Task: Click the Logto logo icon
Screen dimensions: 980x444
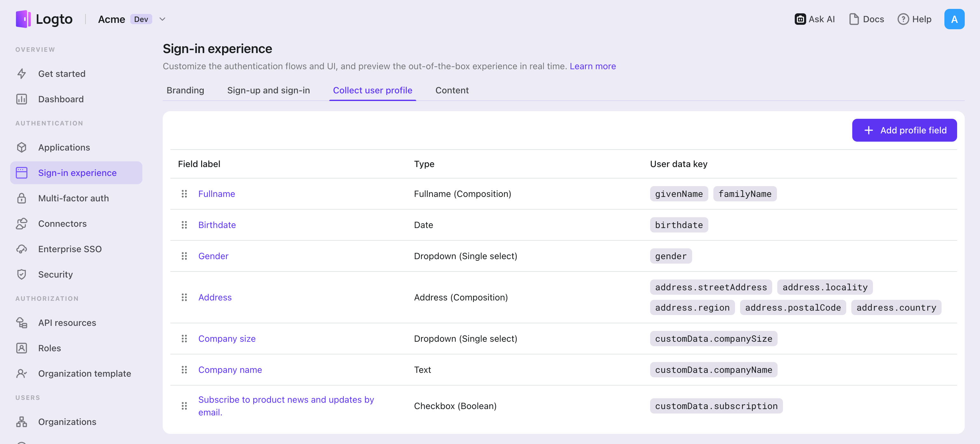Action: [23, 19]
